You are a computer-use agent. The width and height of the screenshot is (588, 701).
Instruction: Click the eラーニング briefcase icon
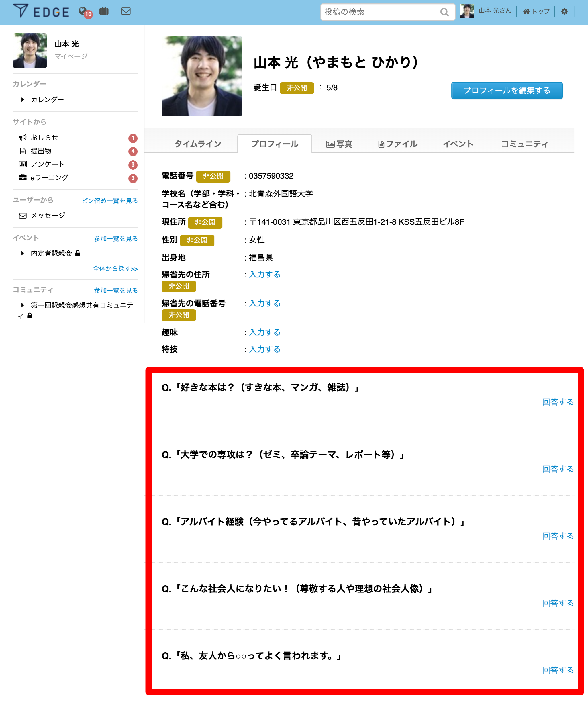tap(23, 177)
